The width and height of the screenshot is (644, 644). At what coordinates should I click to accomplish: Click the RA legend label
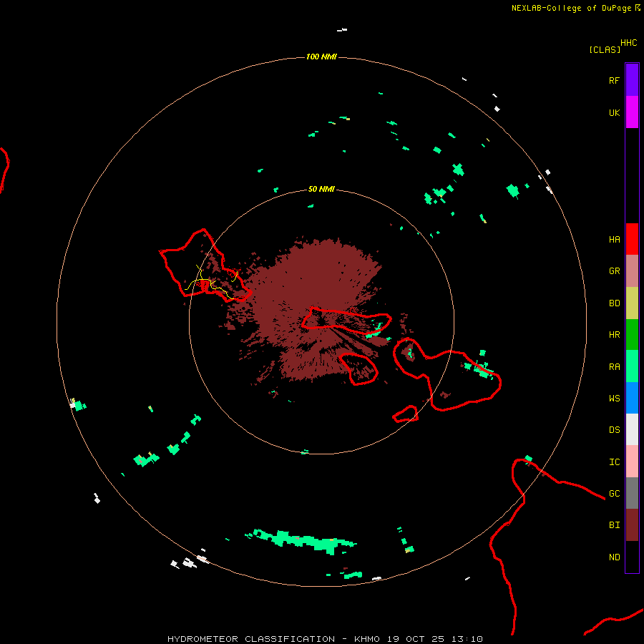pyautogui.click(x=614, y=366)
